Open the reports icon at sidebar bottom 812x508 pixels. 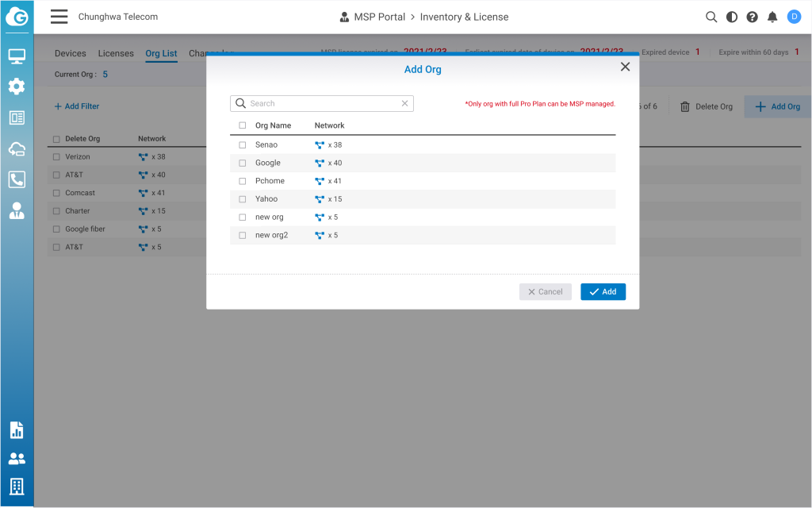(17, 429)
